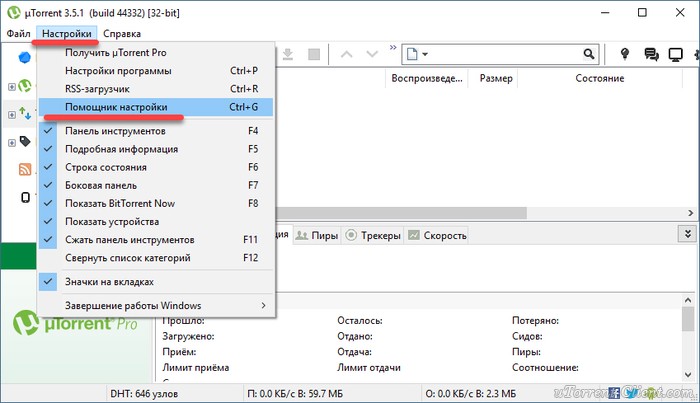700x403 pixels.
Task: Click the horizontal scrollbar thumb
Action: (401, 213)
